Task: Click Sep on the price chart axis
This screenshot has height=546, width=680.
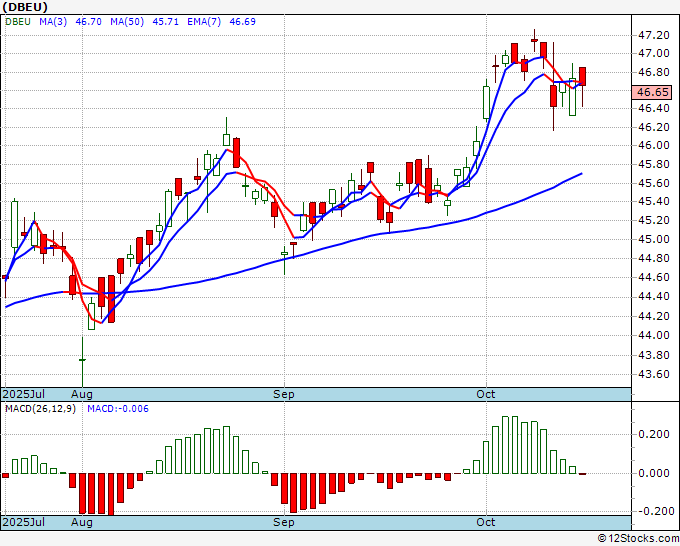Action: 284,394
